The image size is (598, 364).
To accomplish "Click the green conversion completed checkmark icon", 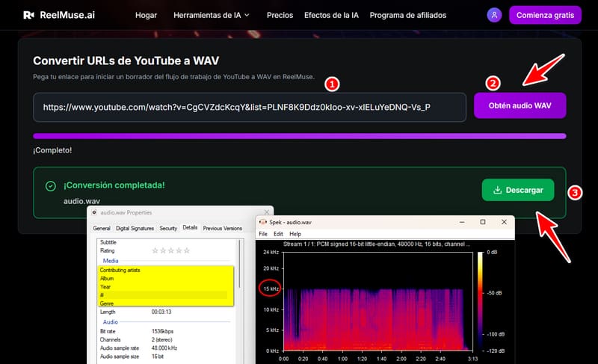I will point(51,186).
